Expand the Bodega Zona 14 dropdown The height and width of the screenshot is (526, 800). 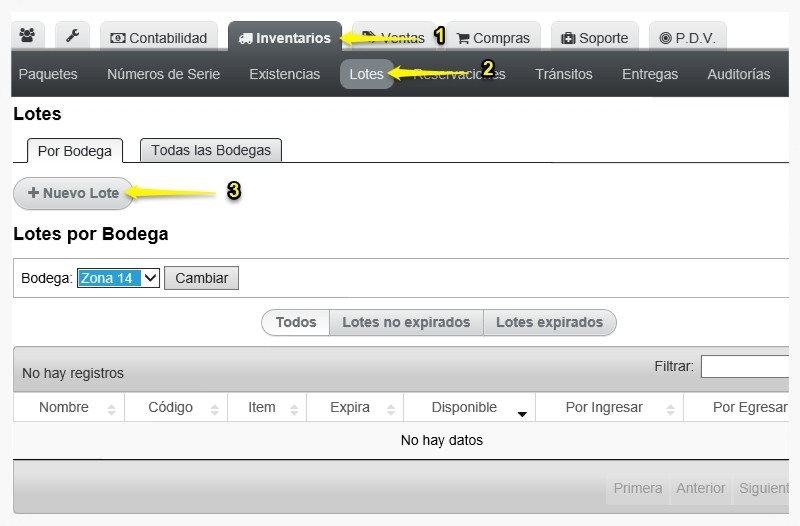[118, 278]
